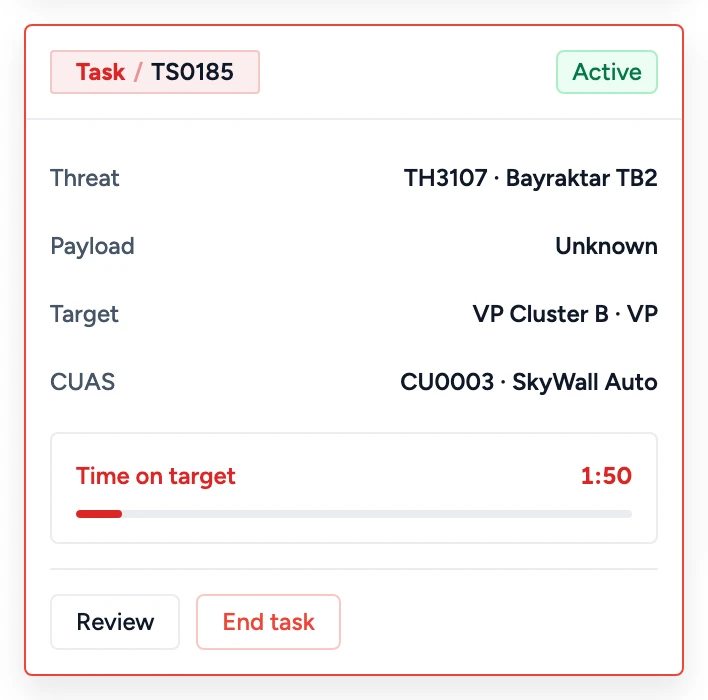
Task: Click the slash separator in task badge
Action: point(138,72)
